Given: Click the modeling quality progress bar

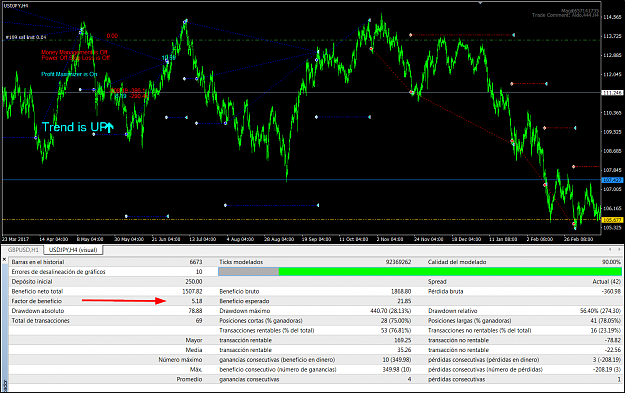Looking at the screenshot, I should (x=420, y=272).
